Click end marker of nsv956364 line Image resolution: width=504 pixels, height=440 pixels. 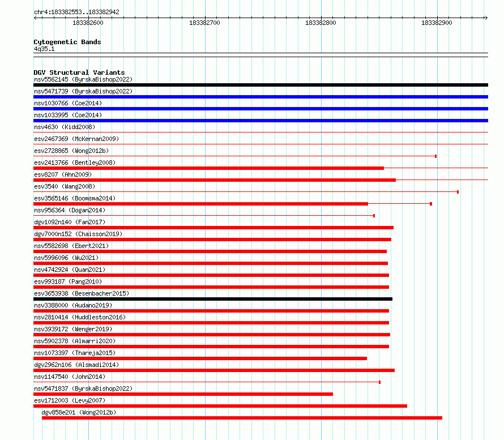pos(374,216)
